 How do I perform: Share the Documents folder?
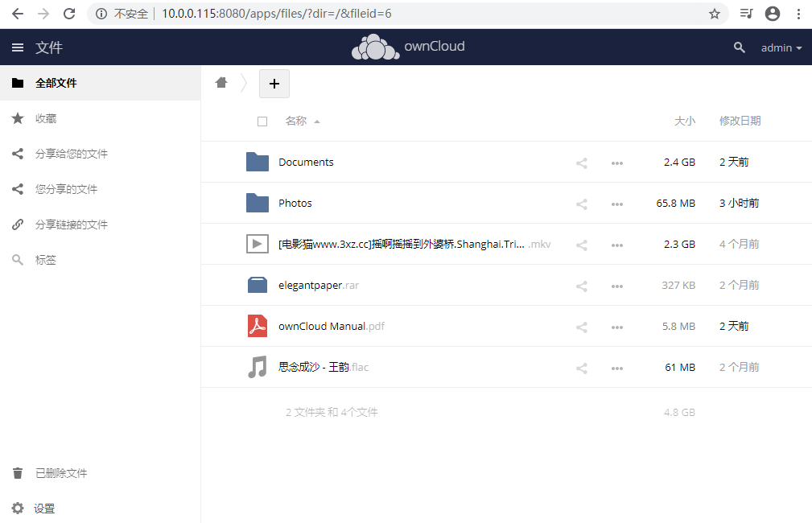(x=582, y=163)
